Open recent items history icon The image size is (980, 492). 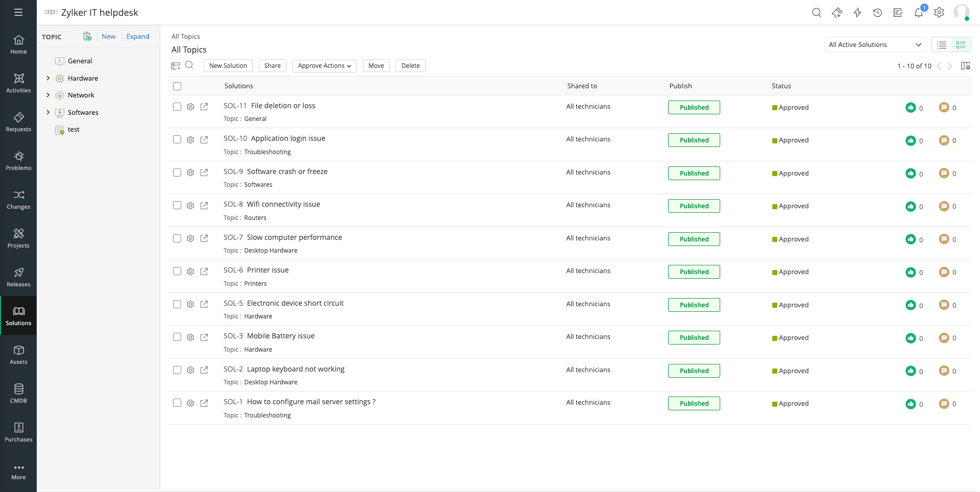(878, 13)
